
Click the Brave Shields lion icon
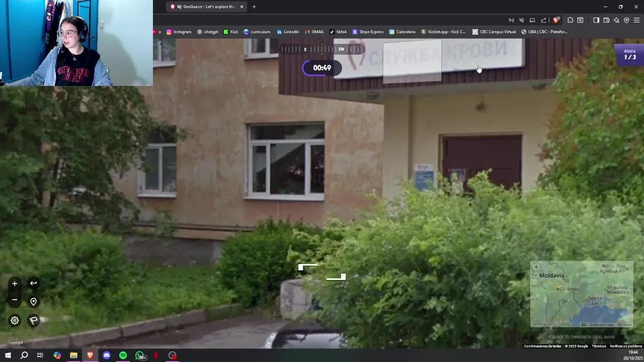click(556, 20)
